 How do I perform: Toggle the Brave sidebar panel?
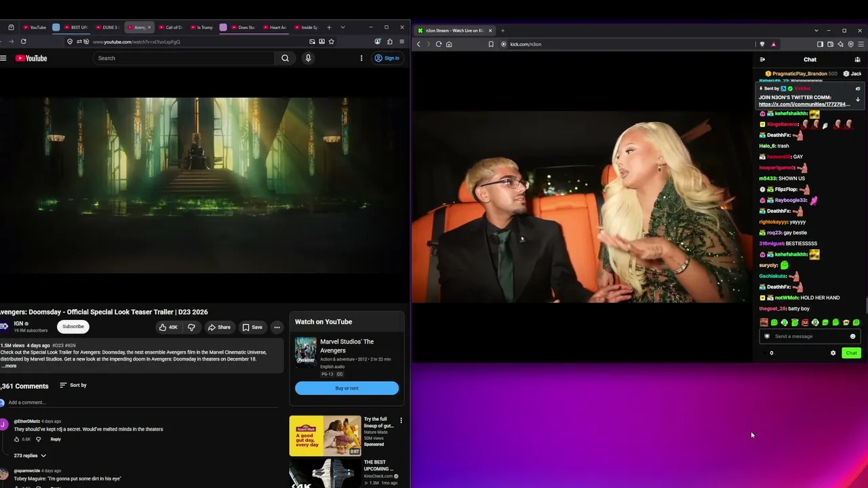click(820, 44)
